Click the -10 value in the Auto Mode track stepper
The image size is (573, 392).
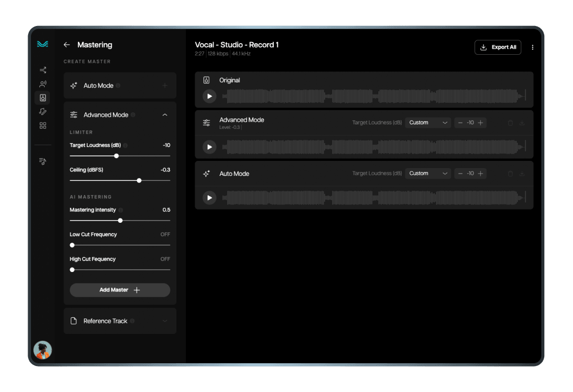[x=470, y=174]
